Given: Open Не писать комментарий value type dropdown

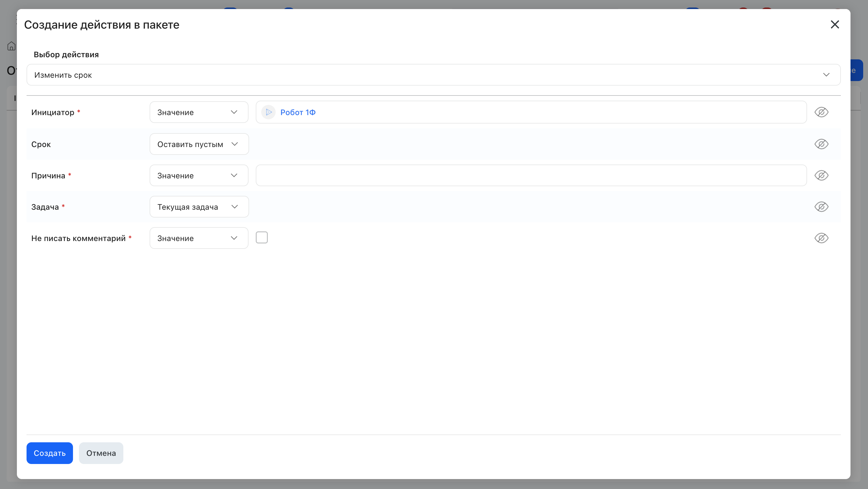Looking at the screenshot, I should click(199, 238).
